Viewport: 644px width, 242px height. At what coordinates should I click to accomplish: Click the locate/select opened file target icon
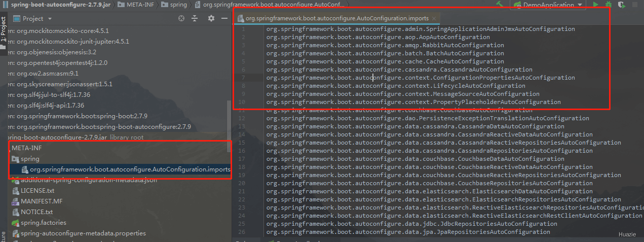181,18
